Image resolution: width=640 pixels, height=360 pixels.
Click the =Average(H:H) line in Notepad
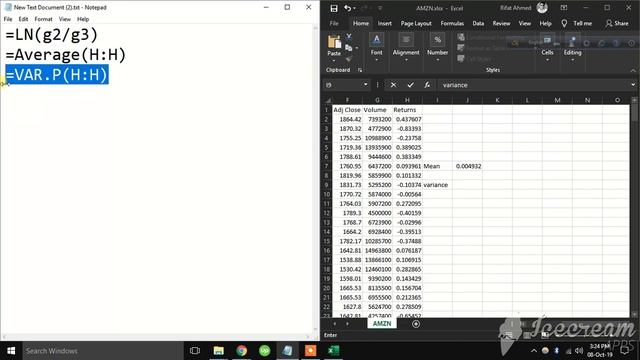pyautogui.click(x=66, y=55)
